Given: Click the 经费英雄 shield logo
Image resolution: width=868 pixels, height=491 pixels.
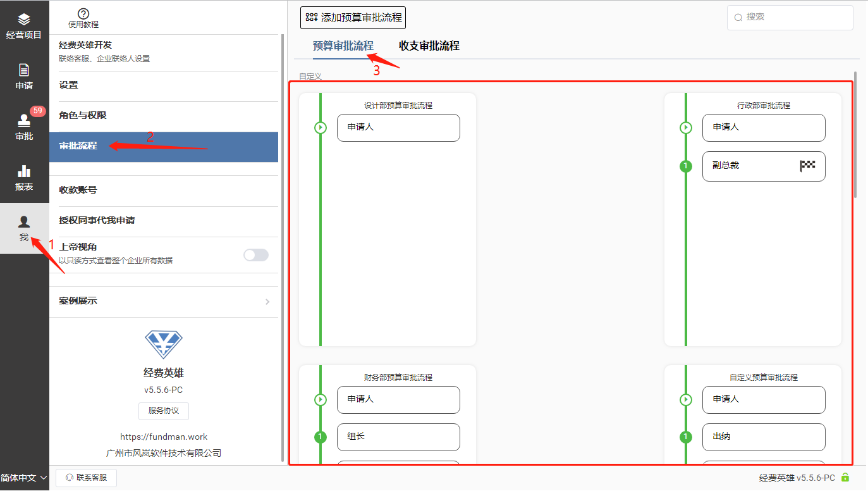Looking at the screenshot, I should [x=164, y=345].
